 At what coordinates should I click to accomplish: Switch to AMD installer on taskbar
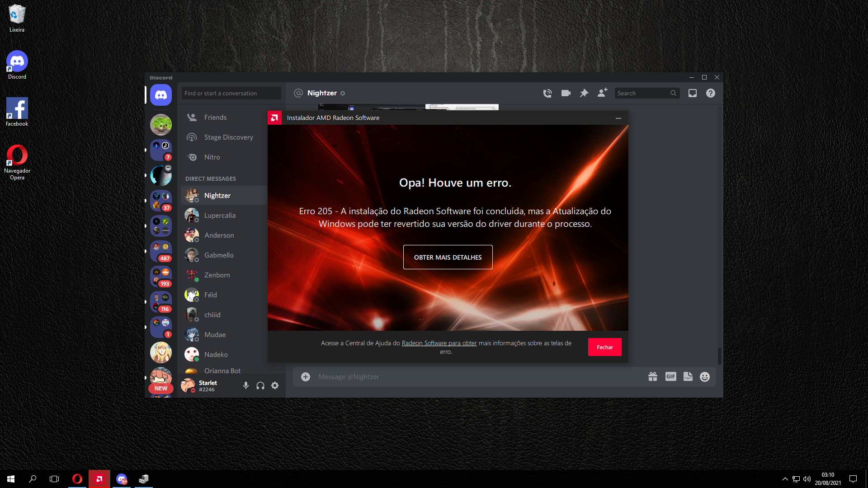99,479
